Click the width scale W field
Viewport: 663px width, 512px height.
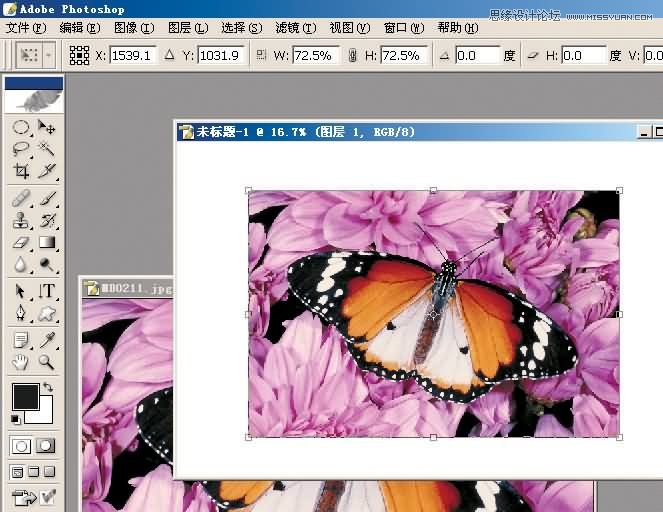[x=316, y=55]
